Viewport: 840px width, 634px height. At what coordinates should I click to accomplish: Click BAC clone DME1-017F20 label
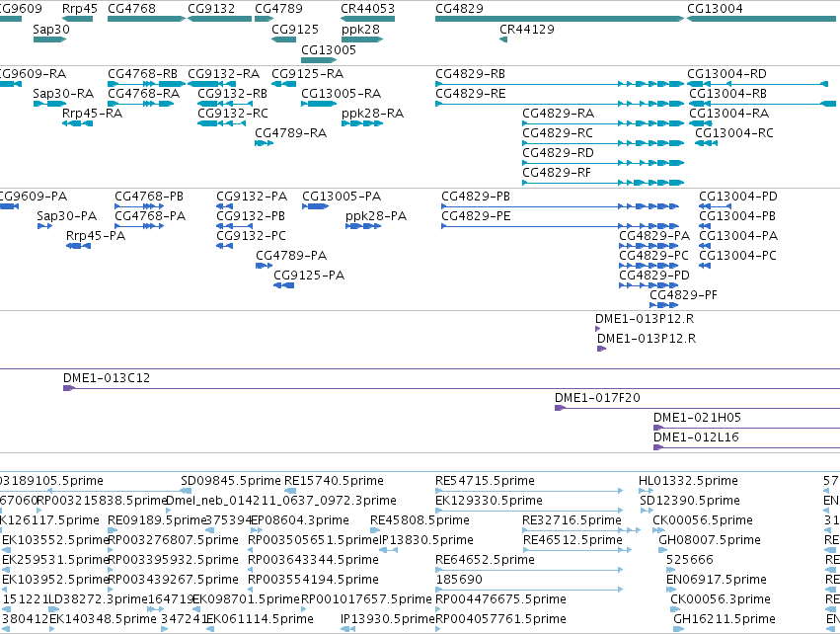[597, 398]
